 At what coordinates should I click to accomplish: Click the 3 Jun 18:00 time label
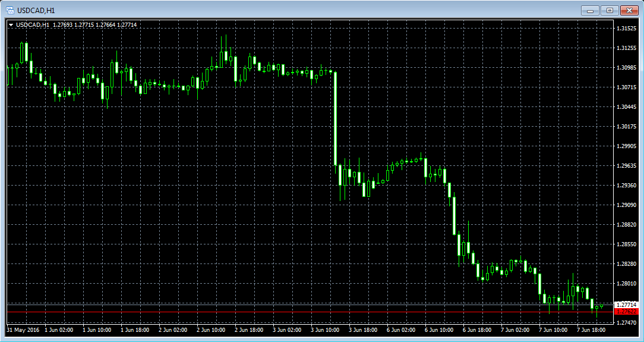(x=363, y=330)
